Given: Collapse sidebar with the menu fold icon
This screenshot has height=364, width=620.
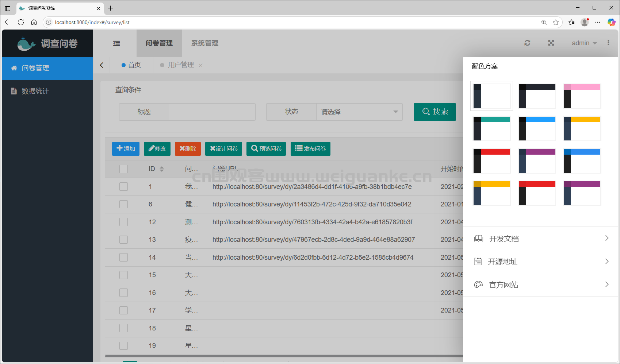Looking at the screenshot, I should point(116,43).
